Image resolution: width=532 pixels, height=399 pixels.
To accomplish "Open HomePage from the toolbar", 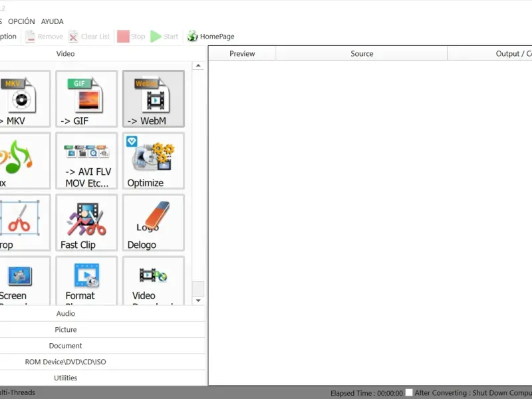I will pyautogui.click(x=210, y=37).
